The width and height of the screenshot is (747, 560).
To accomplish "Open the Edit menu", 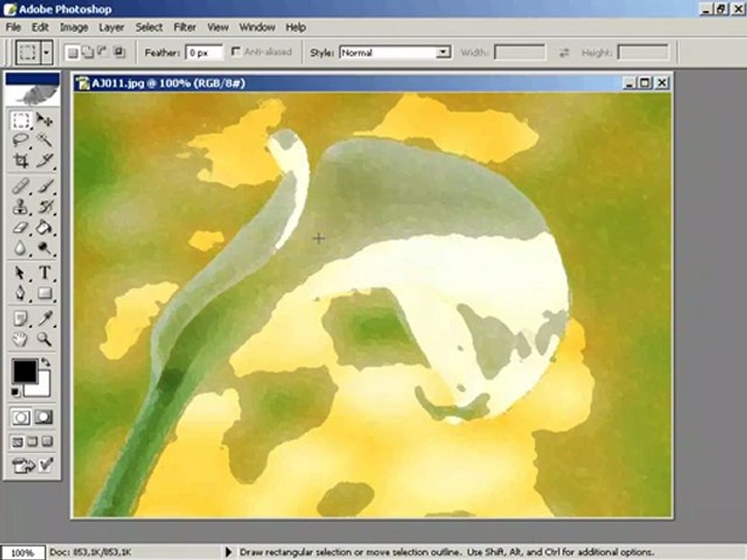I will coord(40,27).
